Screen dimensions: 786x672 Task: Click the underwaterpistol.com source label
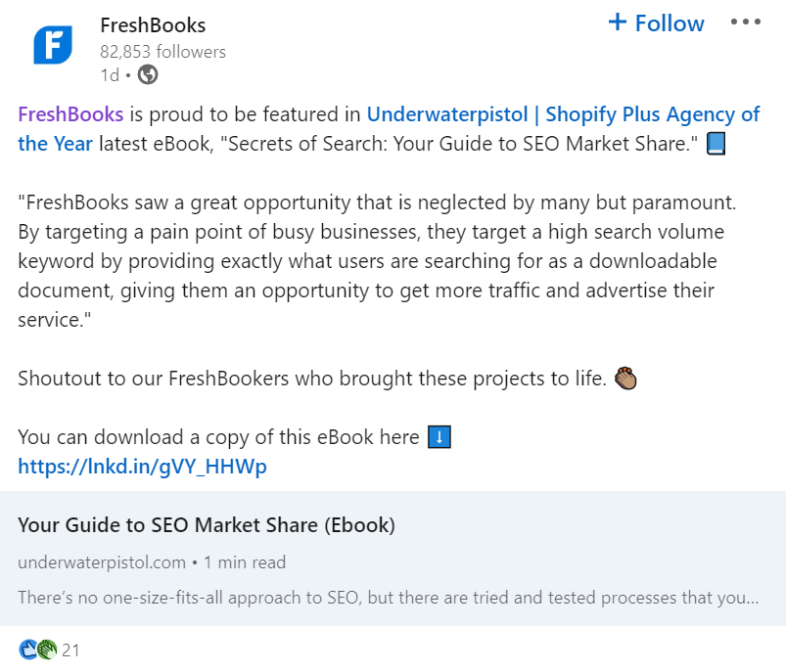[102, 562]
